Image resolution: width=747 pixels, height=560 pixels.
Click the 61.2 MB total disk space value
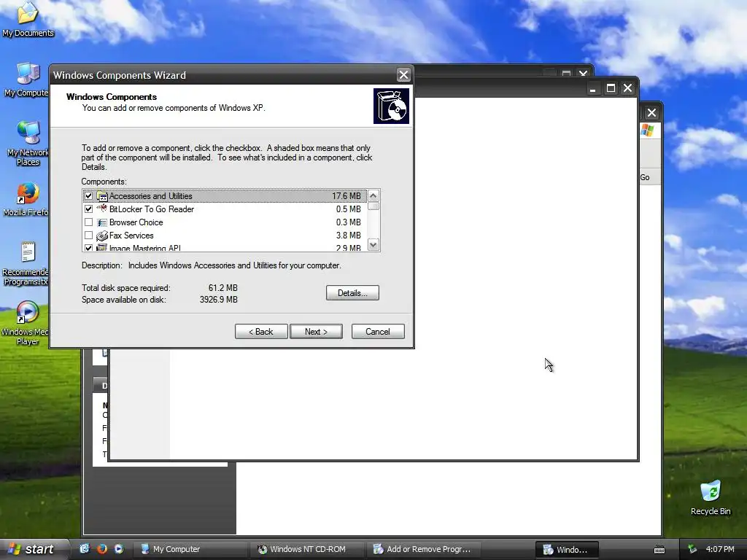click(222, 287)
